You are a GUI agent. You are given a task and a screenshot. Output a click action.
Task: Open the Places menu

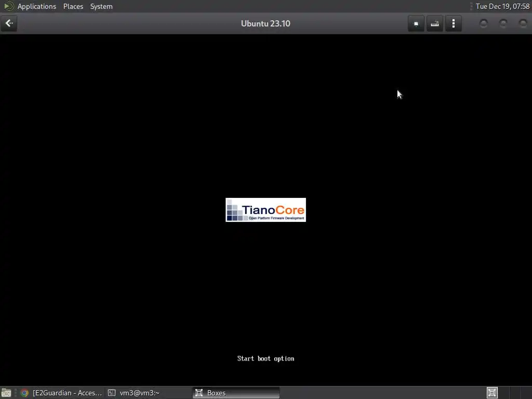pyautogui.click(x=73, y=6)
